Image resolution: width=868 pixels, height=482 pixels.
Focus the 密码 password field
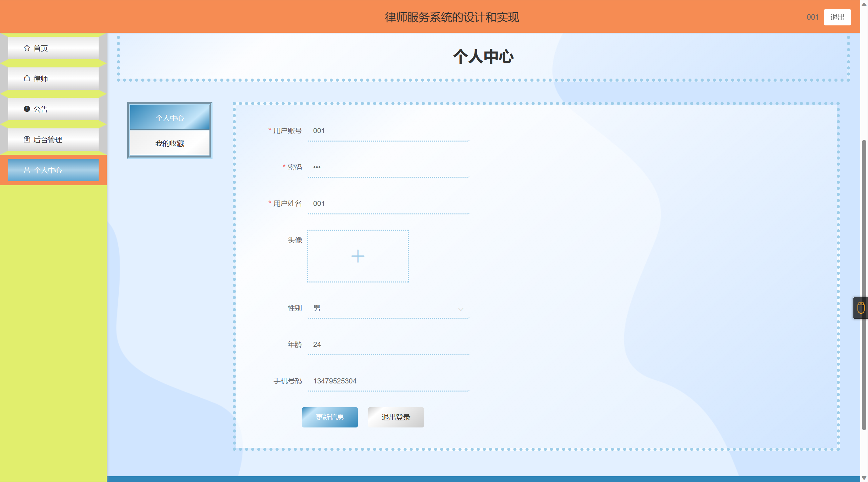388,167
